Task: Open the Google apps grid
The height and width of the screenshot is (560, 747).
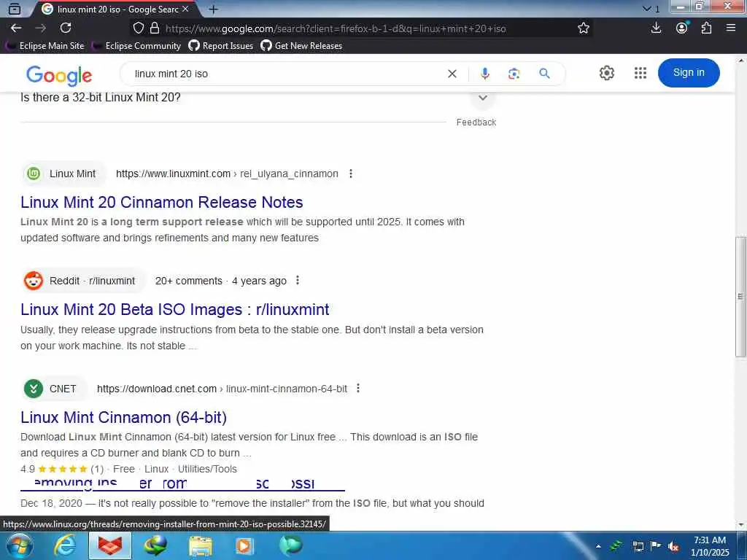Action: pyautogui.click(x=640, y=73)
